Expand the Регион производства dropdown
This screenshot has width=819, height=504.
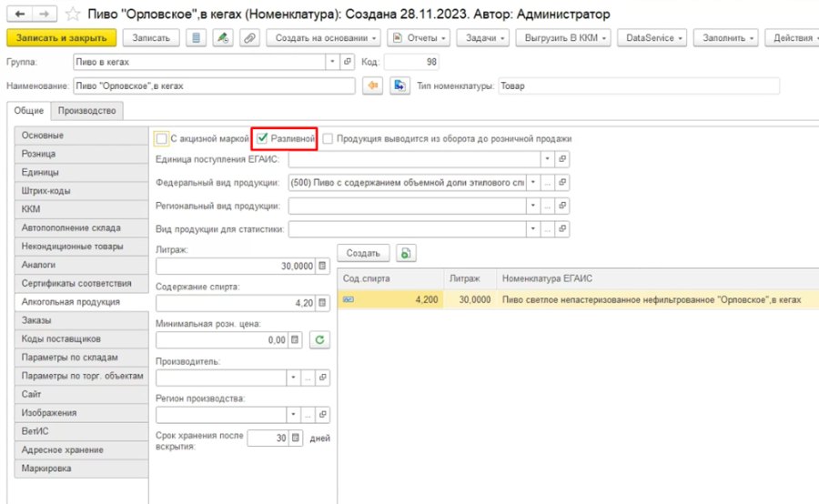(294, 415)
